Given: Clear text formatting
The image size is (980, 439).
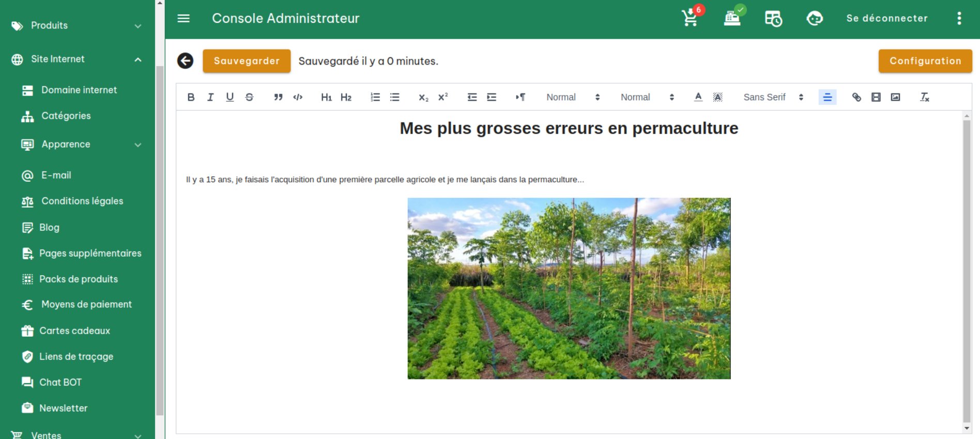Looking at the screenshot, I should 925,97.
